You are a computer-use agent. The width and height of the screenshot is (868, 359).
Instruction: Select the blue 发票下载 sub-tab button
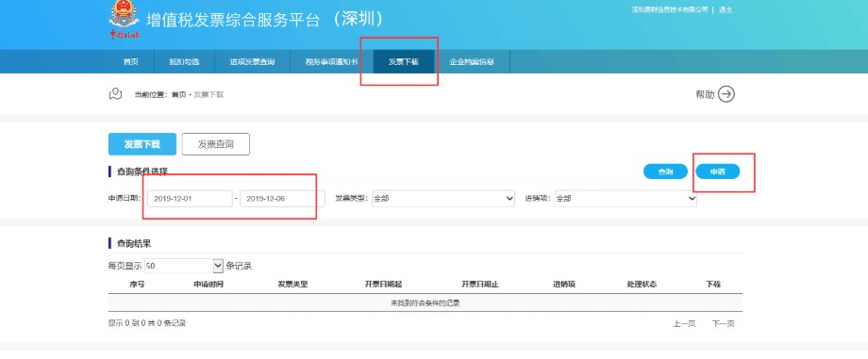142,144
